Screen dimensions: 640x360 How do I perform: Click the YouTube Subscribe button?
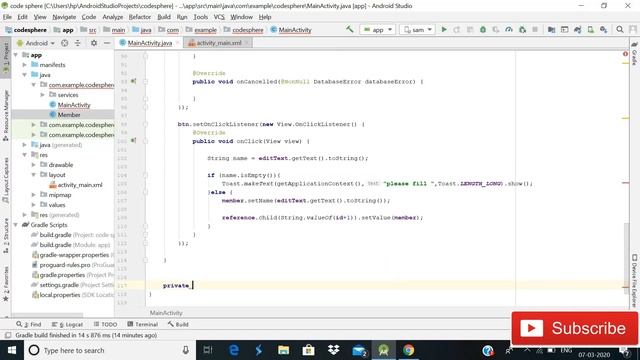(575, 328)
